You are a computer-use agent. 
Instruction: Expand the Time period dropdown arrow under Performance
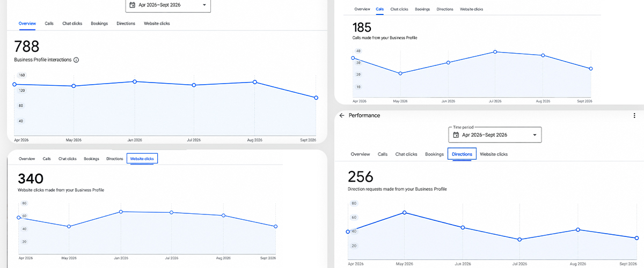(535, 135)
